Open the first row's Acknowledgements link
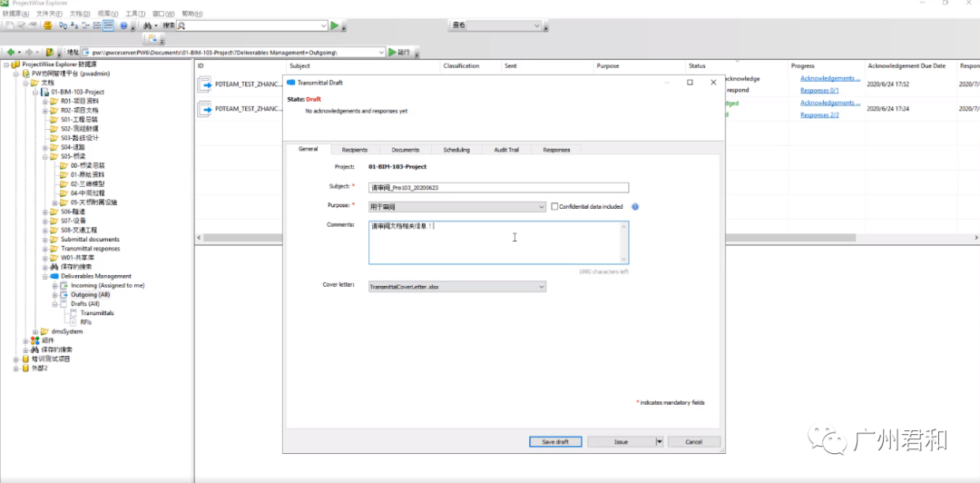980x483 pixels. [830, 78]
